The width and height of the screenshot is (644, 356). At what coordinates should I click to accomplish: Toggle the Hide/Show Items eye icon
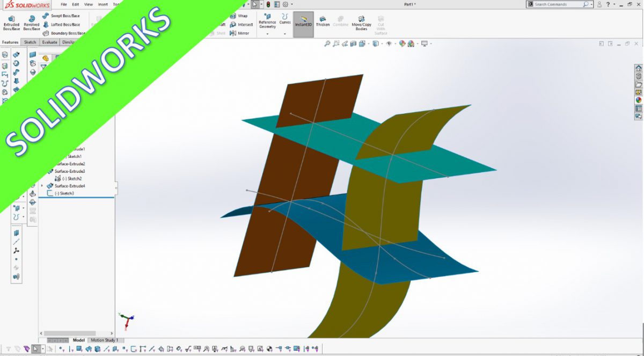point(389,45)
